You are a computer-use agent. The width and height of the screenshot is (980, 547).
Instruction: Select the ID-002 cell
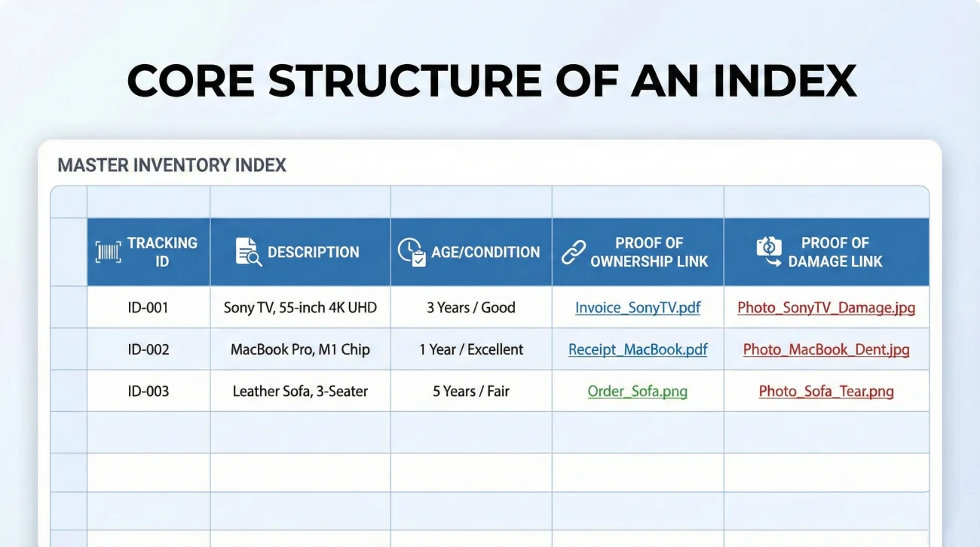pyautogui.click(x=149, y=349)
